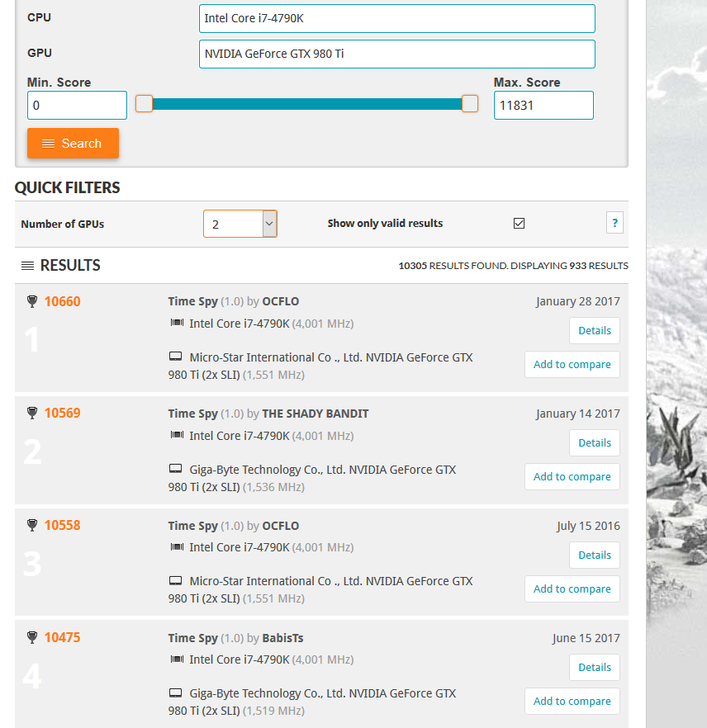This screenshot has width=707, height=728.
Task: Click the maximum score slider handle
Action: [x=470, y=103]
